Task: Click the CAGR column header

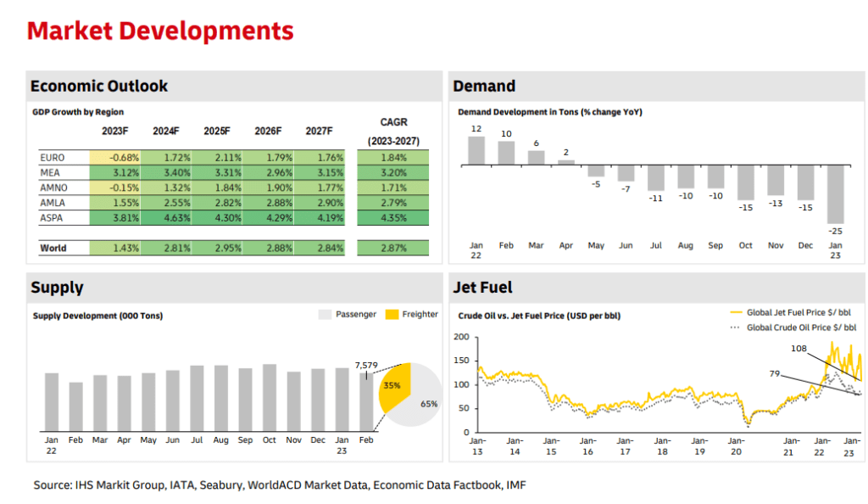Action: coord(393,132)
